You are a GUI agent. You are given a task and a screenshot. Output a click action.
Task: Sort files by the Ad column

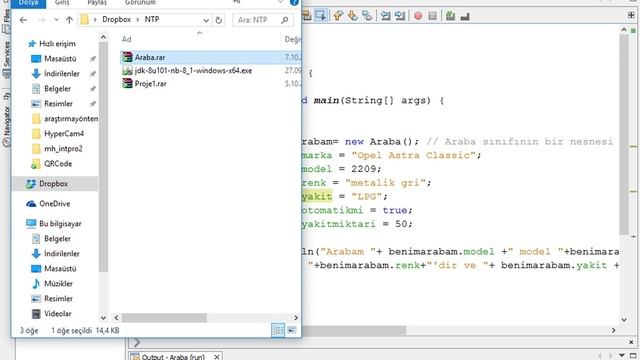[127, 39]
